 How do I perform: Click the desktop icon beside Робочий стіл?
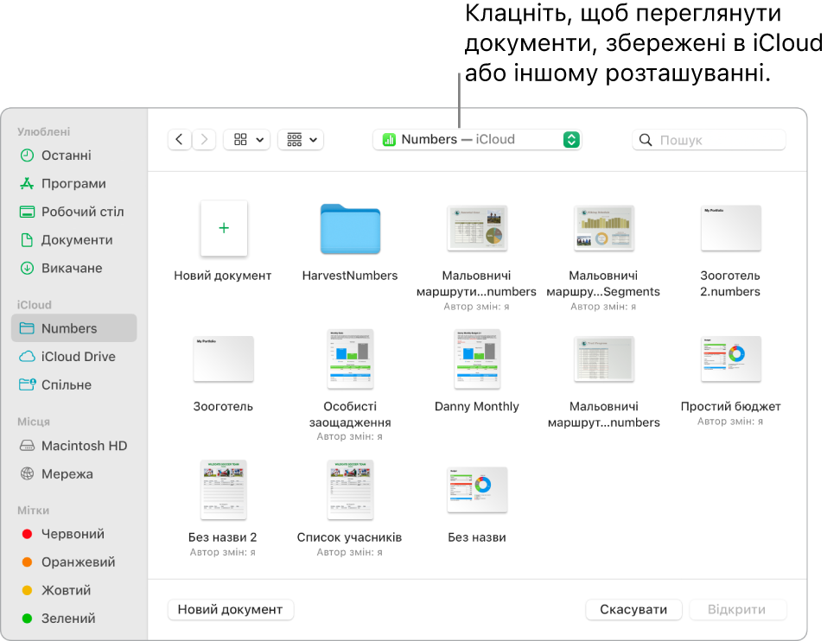pyautogui.click(x=27, y=212)
